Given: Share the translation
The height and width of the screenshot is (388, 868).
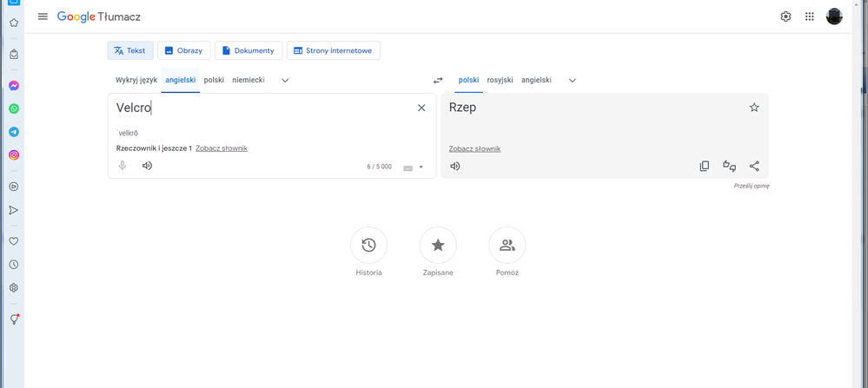Looking at the screenshot, I should (x=754, y=166).
